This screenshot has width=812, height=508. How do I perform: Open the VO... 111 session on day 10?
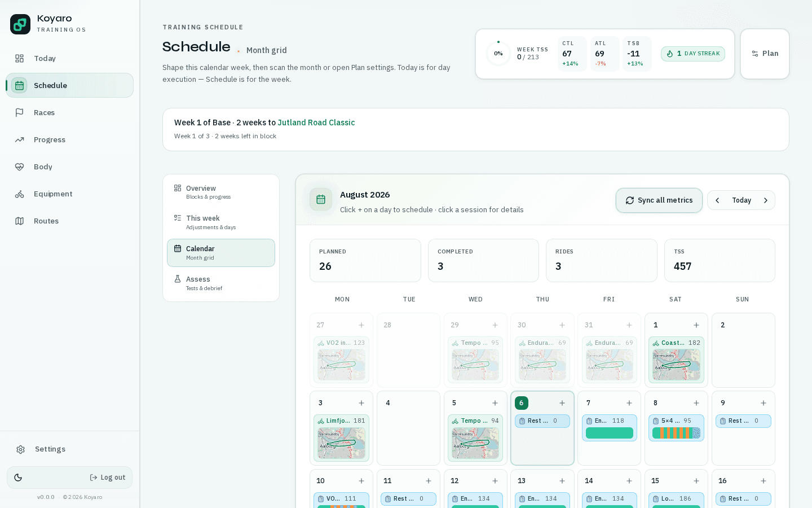coord(342,499)
